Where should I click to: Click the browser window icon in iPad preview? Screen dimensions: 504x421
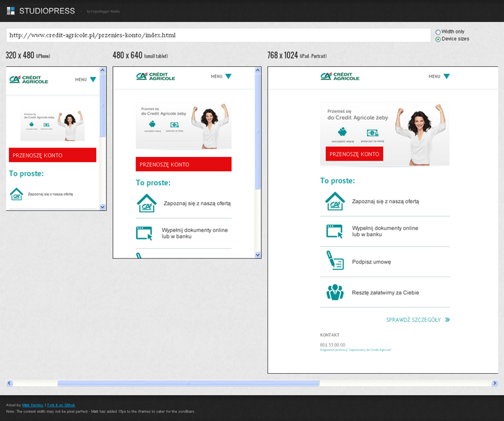click(x=334, y=231)
